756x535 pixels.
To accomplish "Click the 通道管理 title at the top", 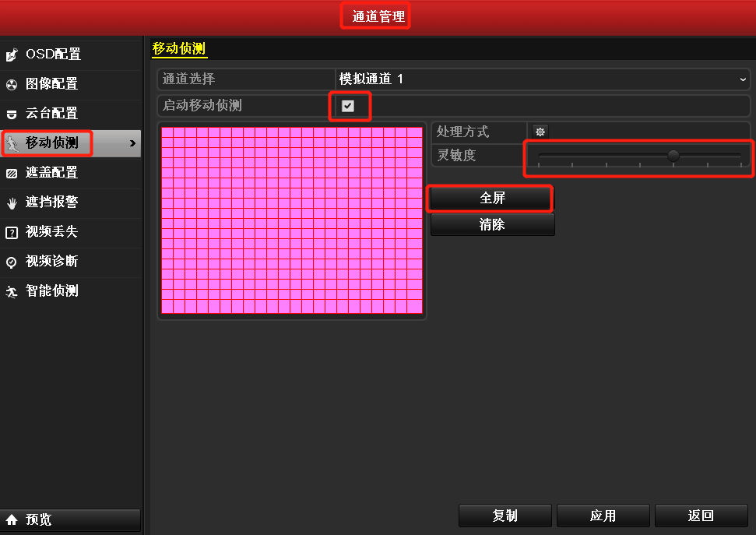I will [x=375, y=15].
